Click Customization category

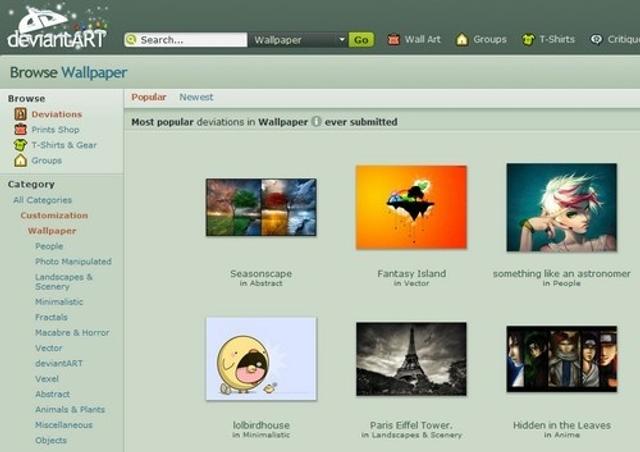click(54, 216)
